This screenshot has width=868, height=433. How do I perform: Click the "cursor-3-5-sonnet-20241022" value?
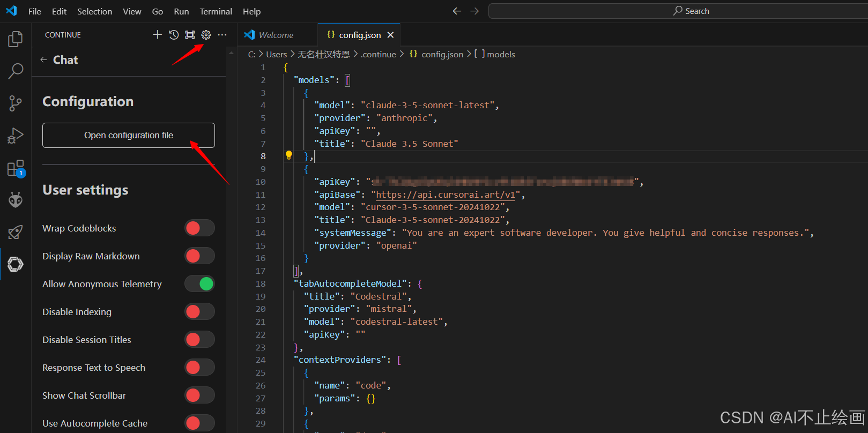[x=433, y=207]
